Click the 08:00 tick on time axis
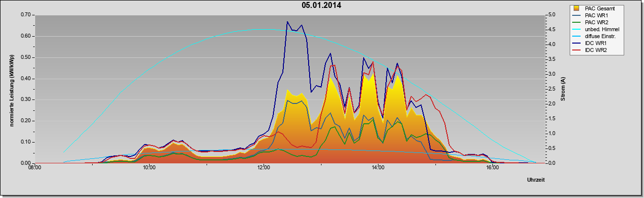 [x=35, y=168]
